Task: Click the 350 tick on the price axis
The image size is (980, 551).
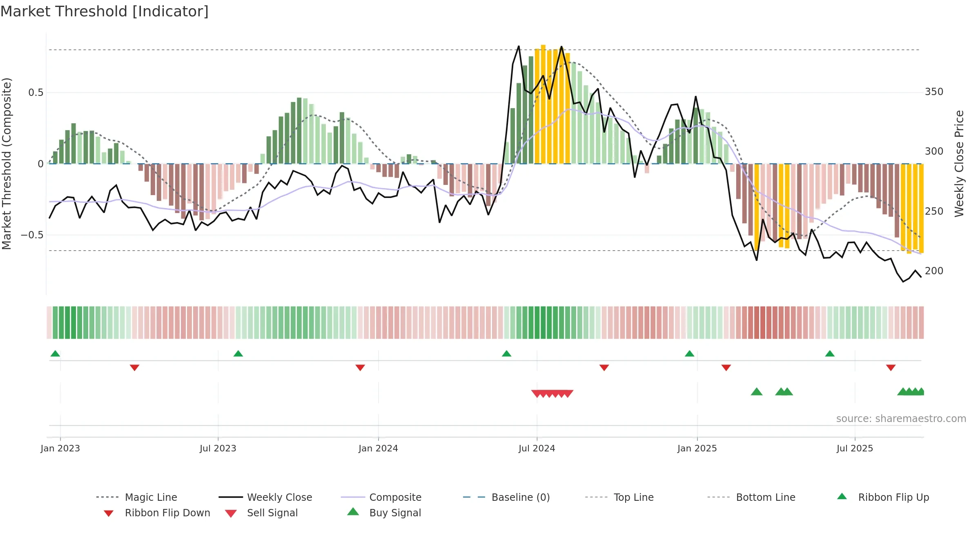Action: coord(934,91)
